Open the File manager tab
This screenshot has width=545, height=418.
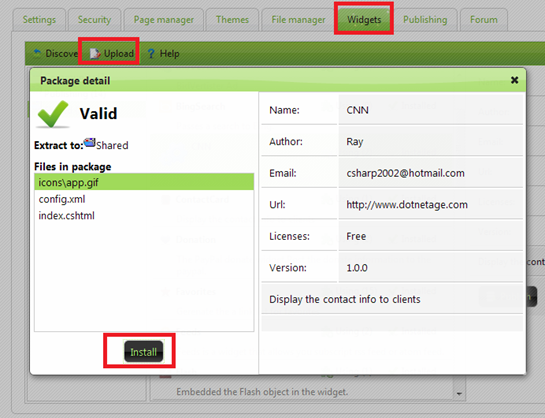[x=298, y=20]
